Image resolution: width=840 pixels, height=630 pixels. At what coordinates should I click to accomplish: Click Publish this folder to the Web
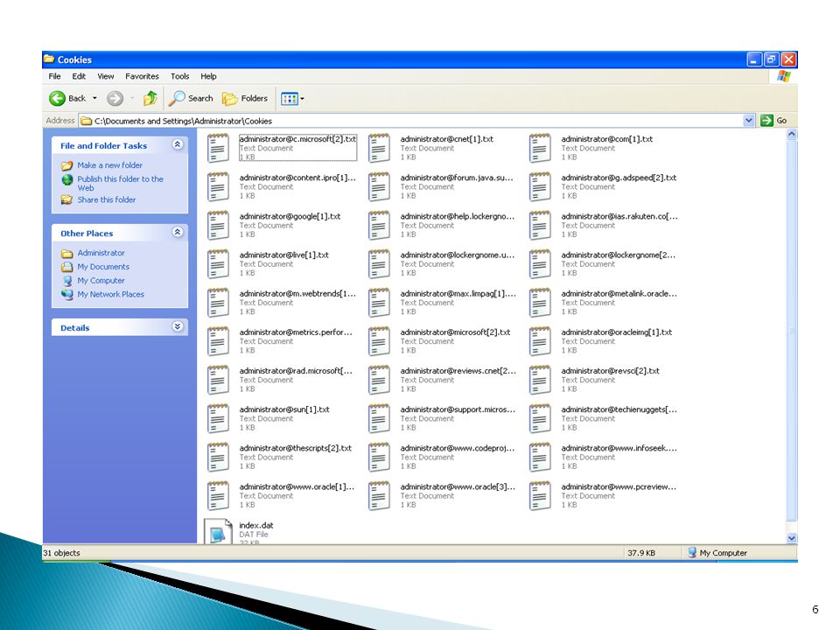click(120, 183)
